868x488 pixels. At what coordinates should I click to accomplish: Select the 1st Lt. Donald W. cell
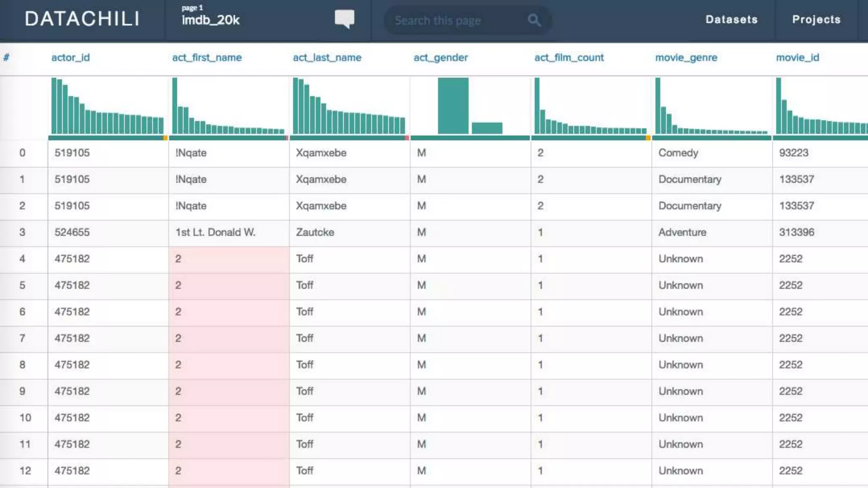click(x=215, y=232)
